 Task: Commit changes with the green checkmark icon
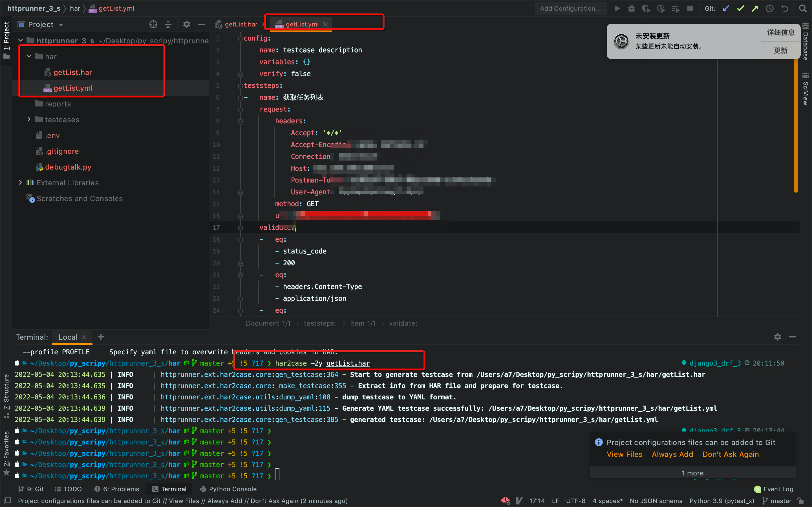tap(741, 8)
